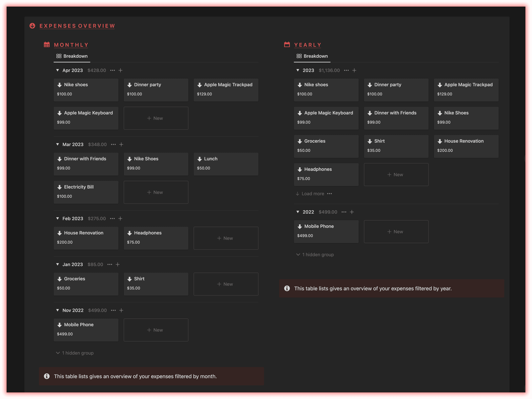Click the download arrow icon on Nike shoes
532x399 pixels.
(59, 85)
